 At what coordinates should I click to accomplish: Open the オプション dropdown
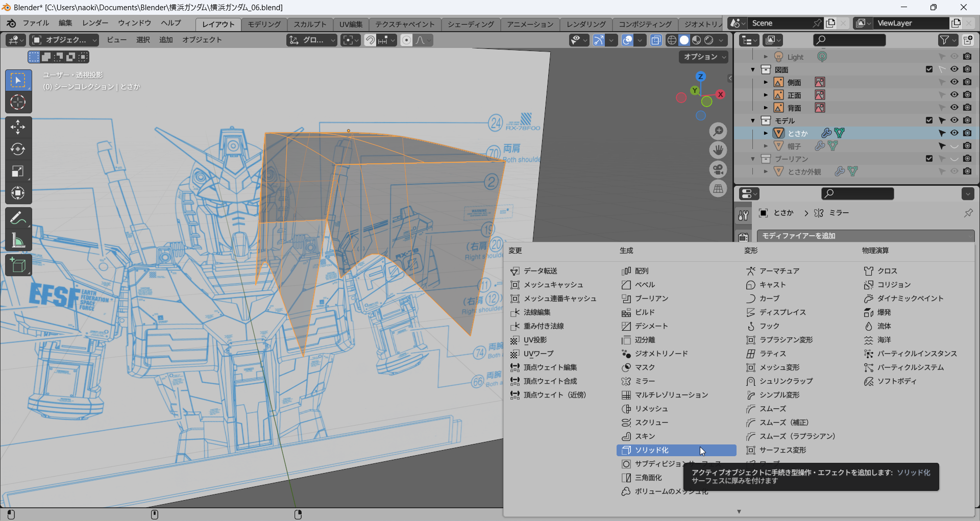[x=704, y=57]
